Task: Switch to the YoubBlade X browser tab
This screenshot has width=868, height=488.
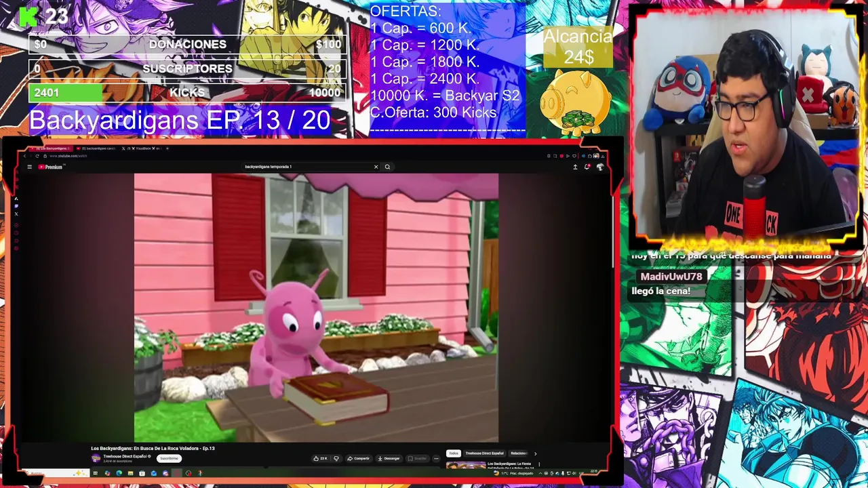Action: click(141, 148)
